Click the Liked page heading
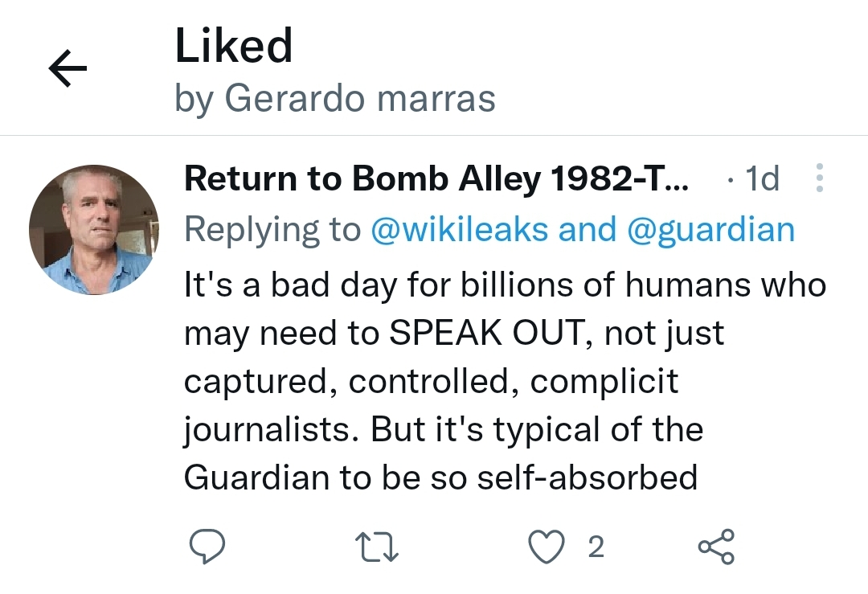868x594 pixels. point(234,46)
